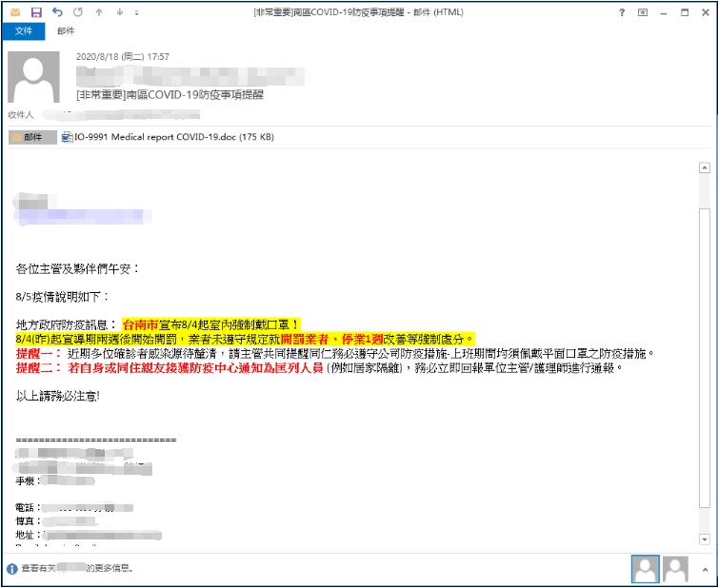Select the first contact photo in people pane
The width and height of the screenshot is (718, 588).
click(x=646, y=569)
